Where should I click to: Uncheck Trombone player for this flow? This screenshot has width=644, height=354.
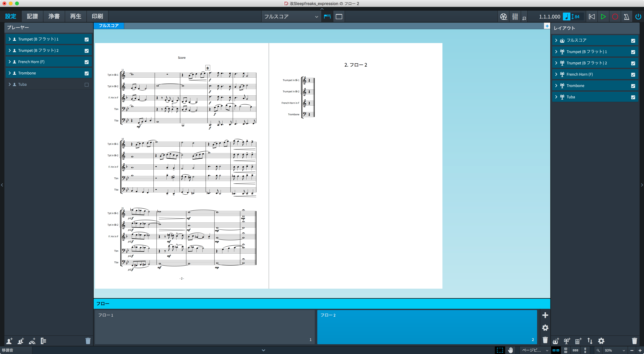(x=86, y=73)
